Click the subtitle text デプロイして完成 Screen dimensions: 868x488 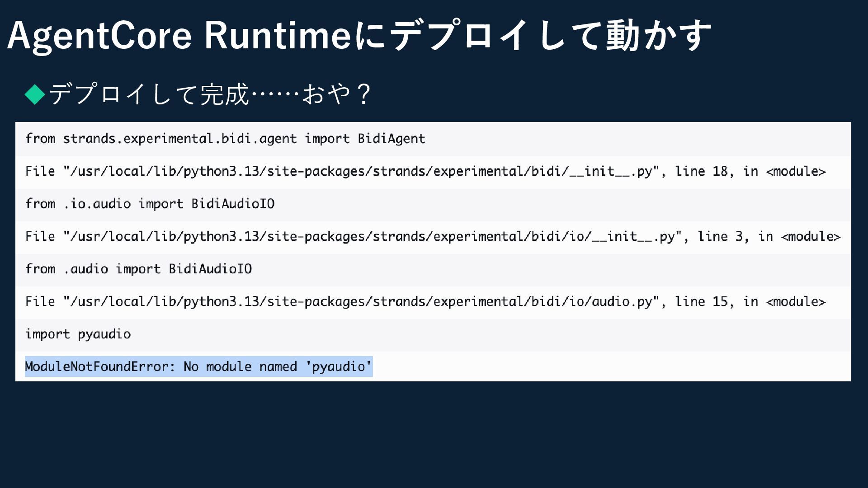[149, 94]
